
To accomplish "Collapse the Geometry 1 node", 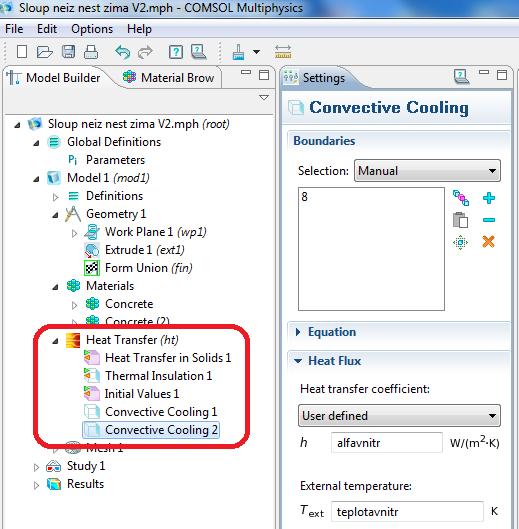I will (55, 215).
